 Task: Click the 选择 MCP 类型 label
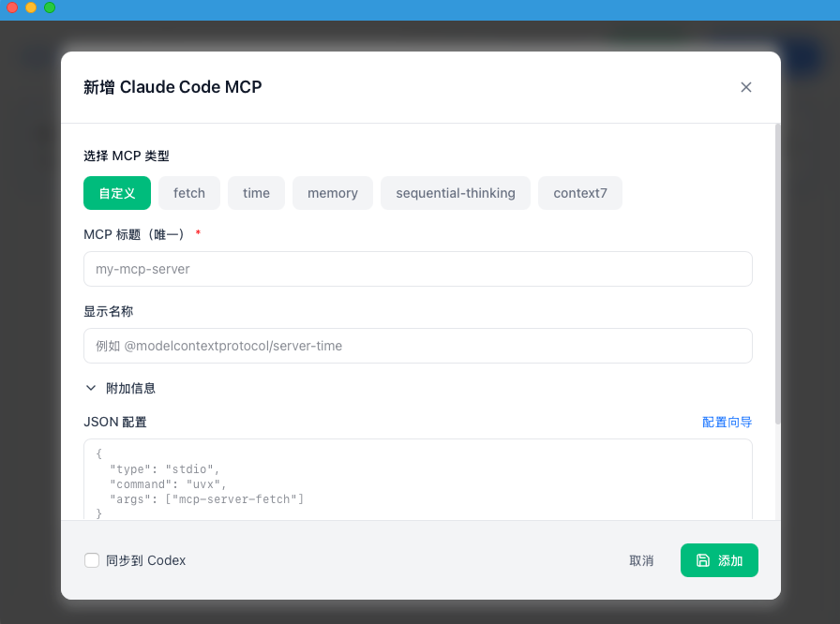tap(127, 156)
